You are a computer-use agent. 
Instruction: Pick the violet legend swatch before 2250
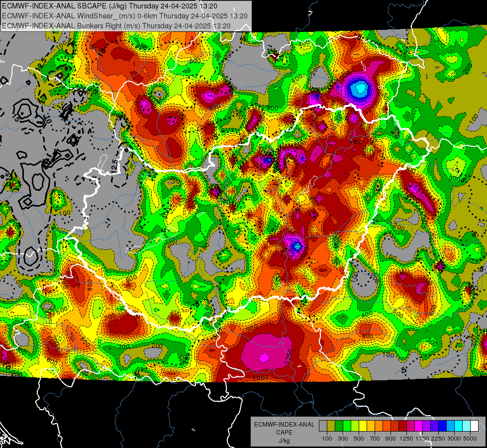pyautogui.click(x=434, y=426)
